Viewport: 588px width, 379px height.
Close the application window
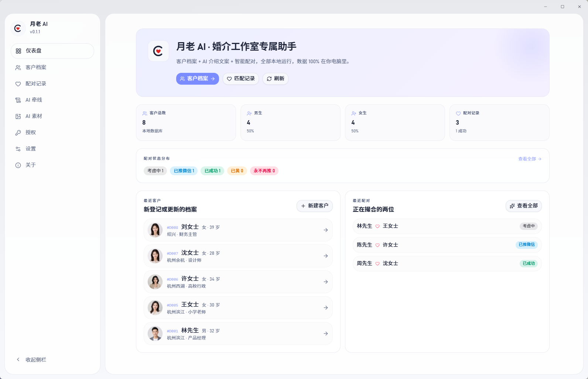click(x=580, y=7)
